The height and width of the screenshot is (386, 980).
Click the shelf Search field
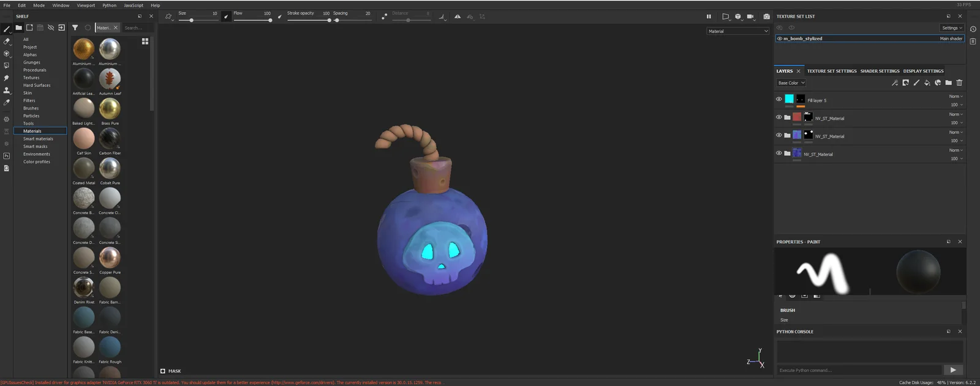coord(136,28)
